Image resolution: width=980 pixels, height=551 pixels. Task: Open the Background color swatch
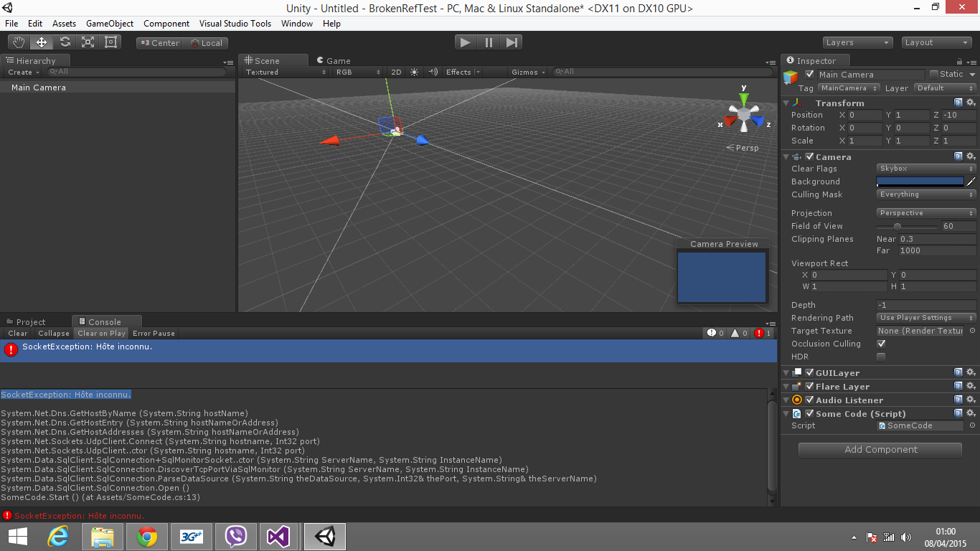[920, 182]
